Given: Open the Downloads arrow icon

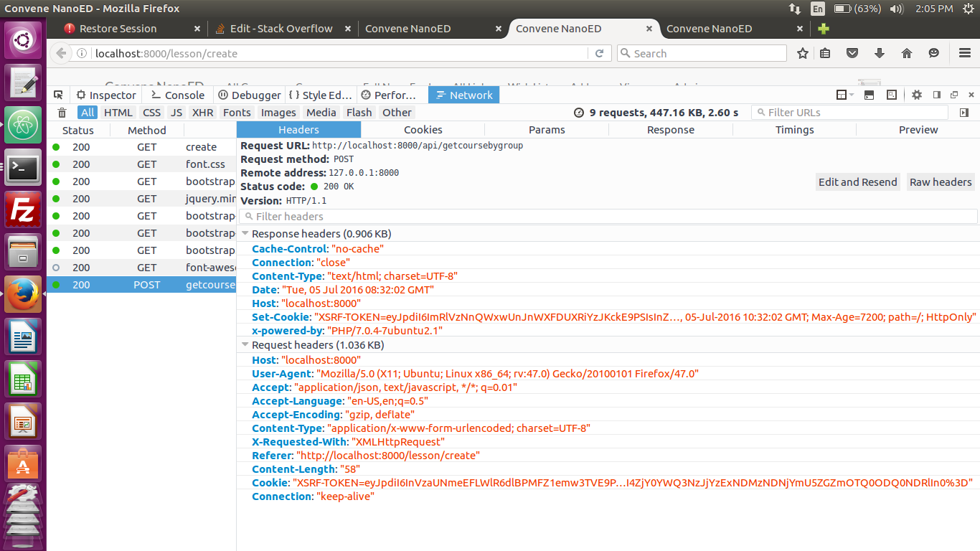Looking at the screenshot, I should pyautogui.click(x=880, y=53).
